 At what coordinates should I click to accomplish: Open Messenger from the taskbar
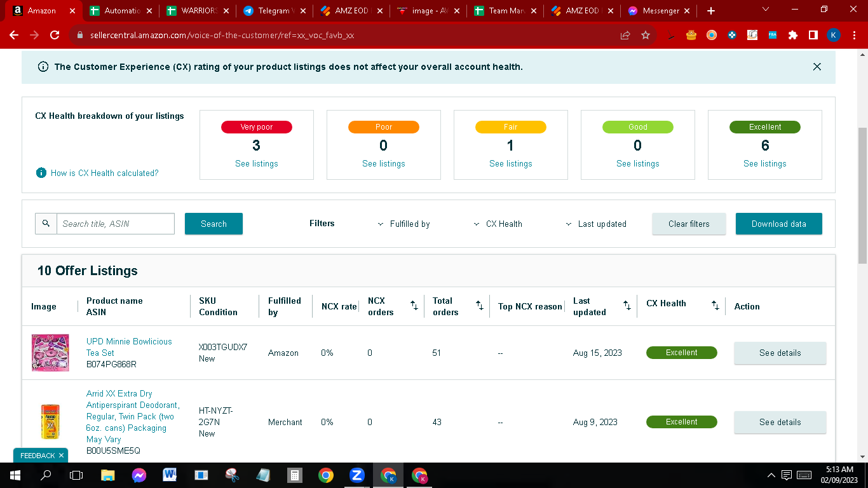coord(139,475)
